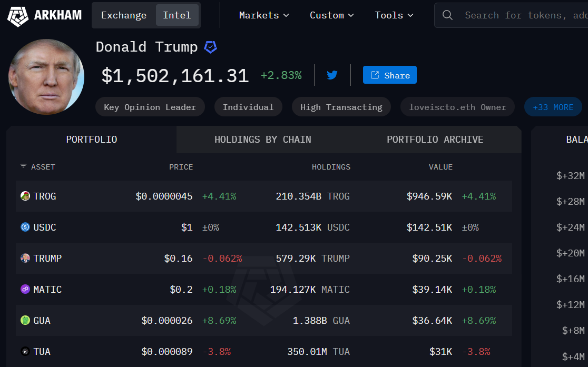The height and width of the screenshot is (367, 588).
Task: Click the $+32M chart axis label
Action: coord(571,176)
